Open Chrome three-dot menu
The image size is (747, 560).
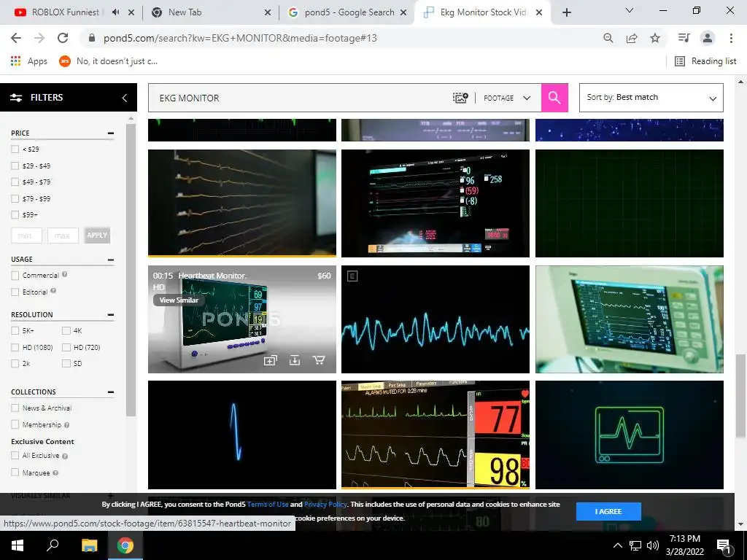tap(731, 38)
